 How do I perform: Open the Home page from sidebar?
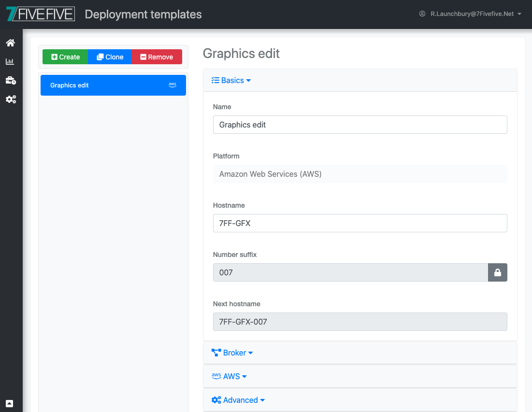(11, 43)
